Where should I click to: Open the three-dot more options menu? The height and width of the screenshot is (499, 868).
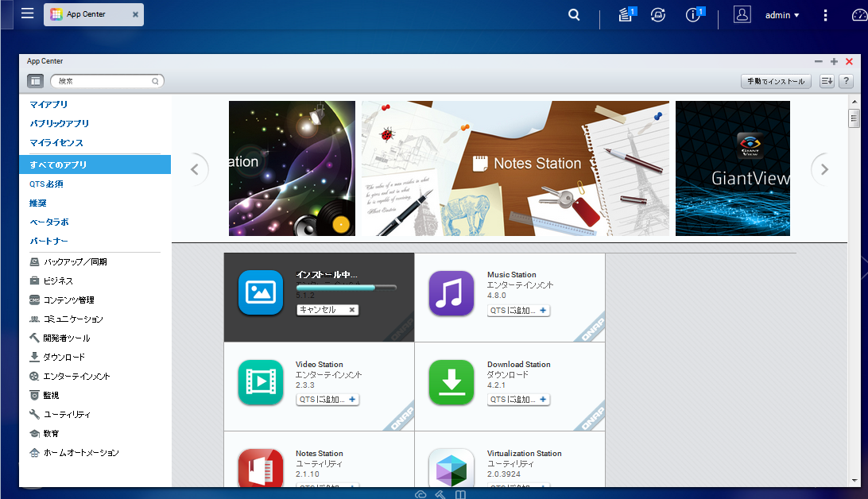click(825, 15)
